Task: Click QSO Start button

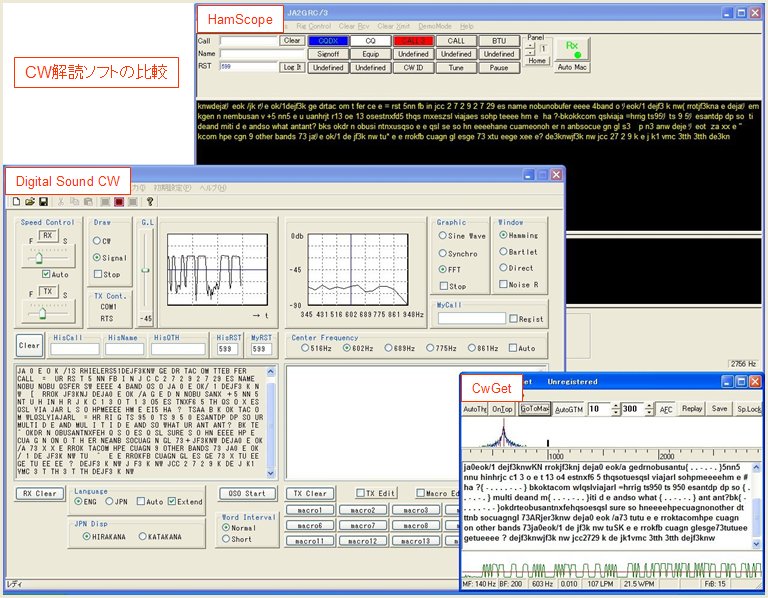Action: (247, 493)
